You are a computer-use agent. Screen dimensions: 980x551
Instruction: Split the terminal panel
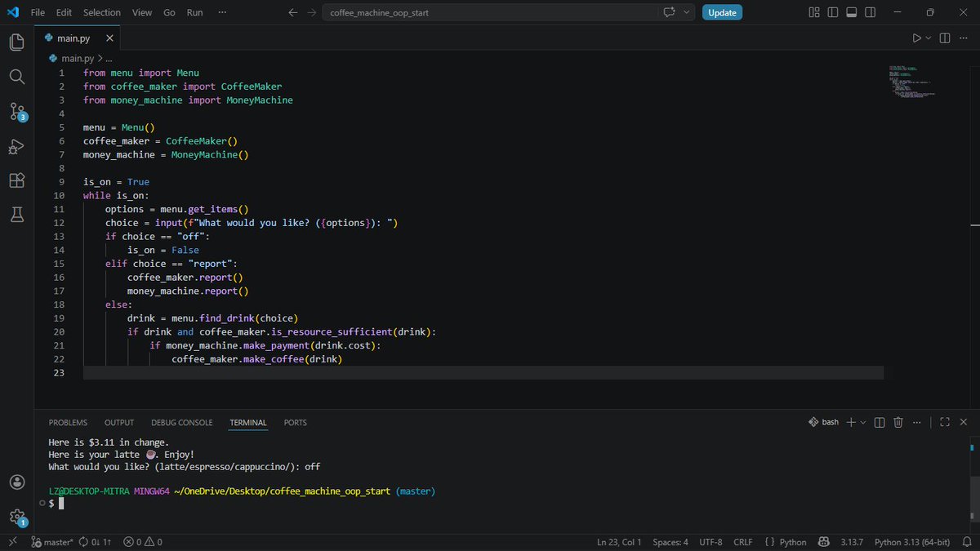click(x=880, y=422)
